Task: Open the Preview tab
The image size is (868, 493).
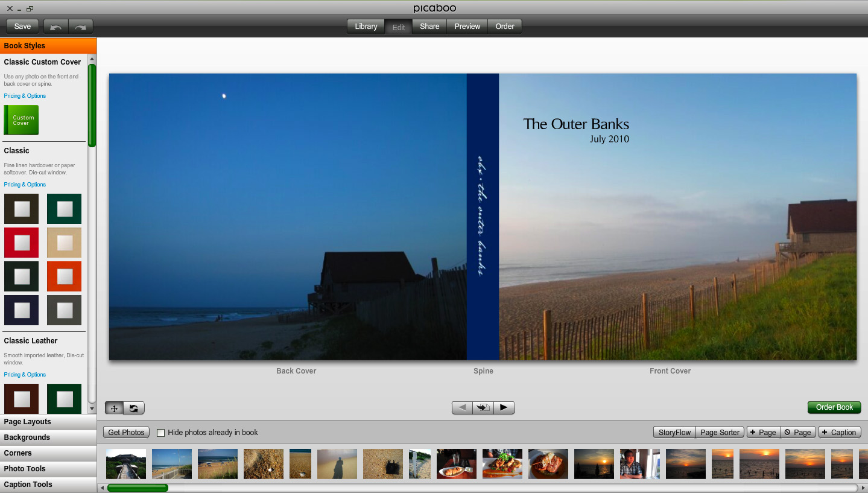Action: click(x=466, y=26)
